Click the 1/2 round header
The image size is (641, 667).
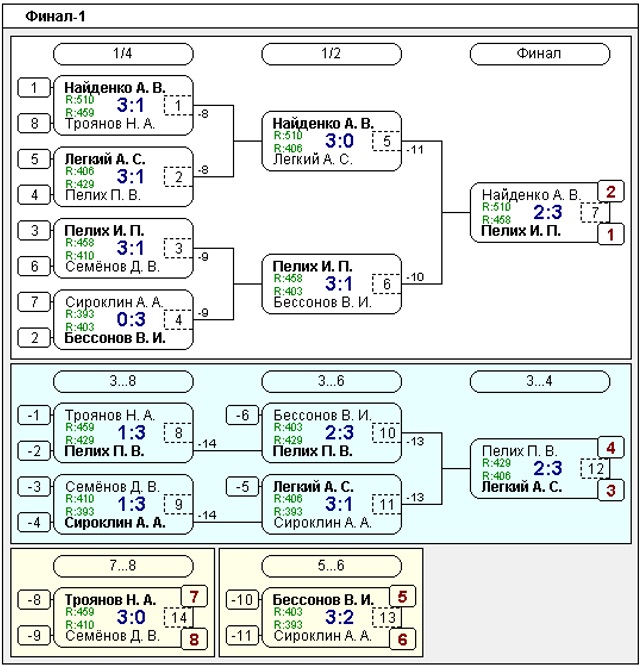coord(331,54)
